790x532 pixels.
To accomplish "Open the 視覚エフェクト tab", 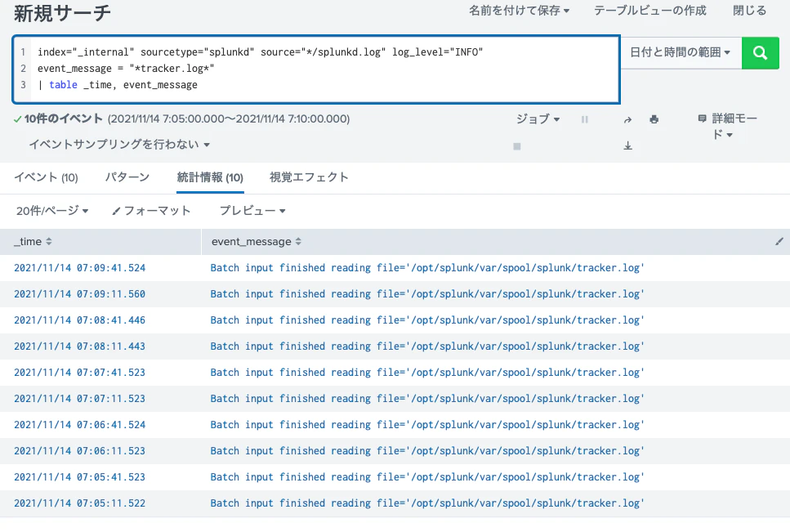I will pyautogui.click(x=309, y=177).
